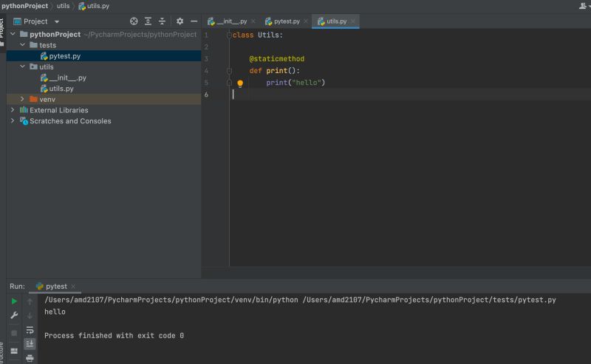Click the Up the stack trace arrow

click(30, 301)
